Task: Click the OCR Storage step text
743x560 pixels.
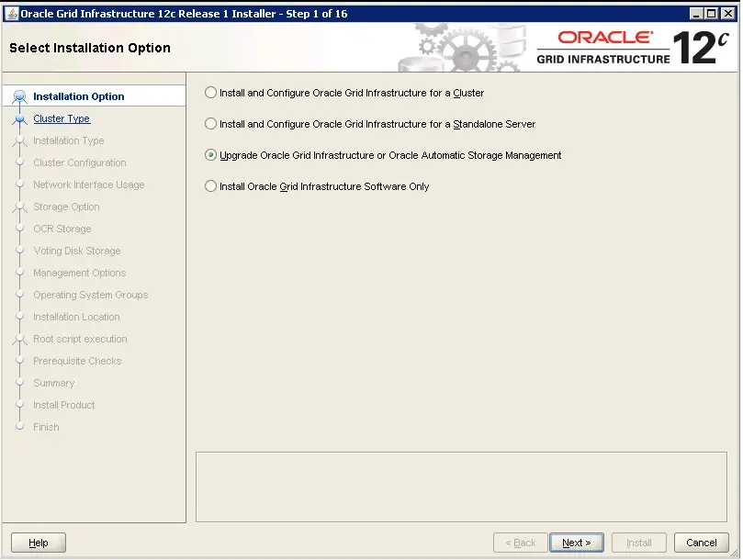Action: point(62,229)
